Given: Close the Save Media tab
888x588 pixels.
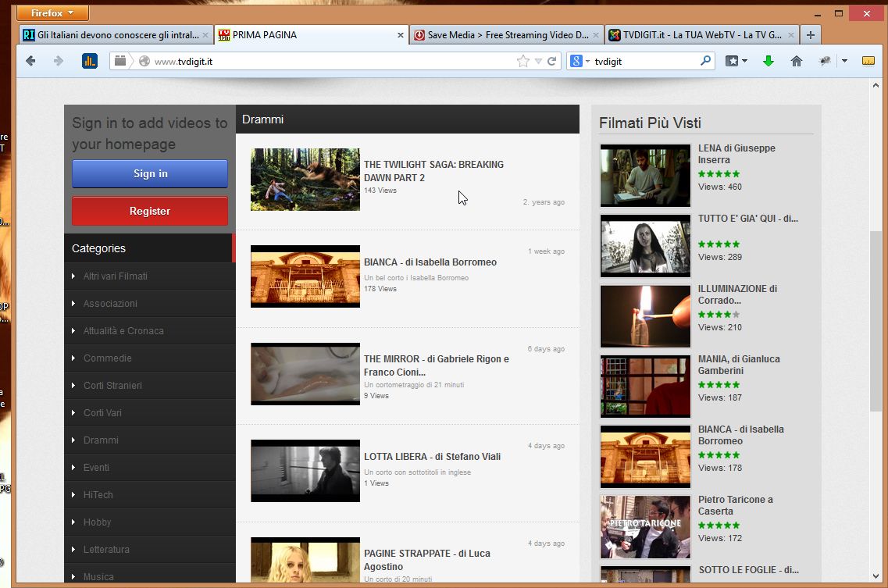Looking at the screenshot, I should point(596,35).
